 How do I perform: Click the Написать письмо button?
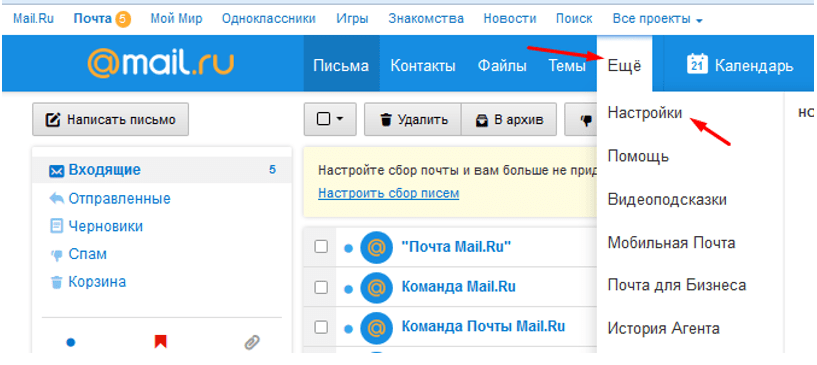pyautogui.click(x=110, y=120)
